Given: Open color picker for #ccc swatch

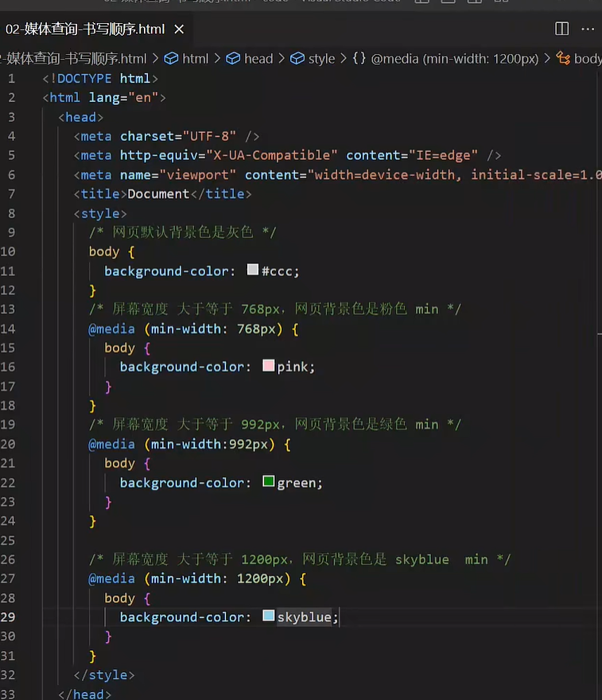Looking at the screenshot, I should tap(253, 270).
